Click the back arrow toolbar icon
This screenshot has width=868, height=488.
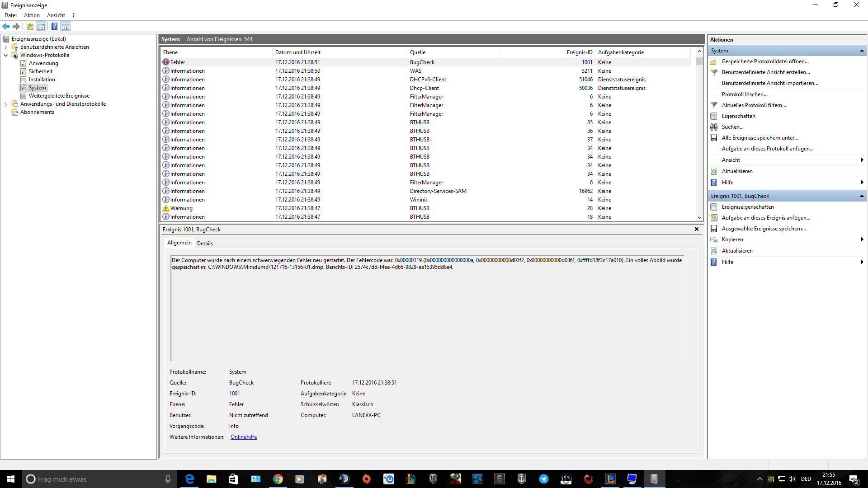coord(6,26)
